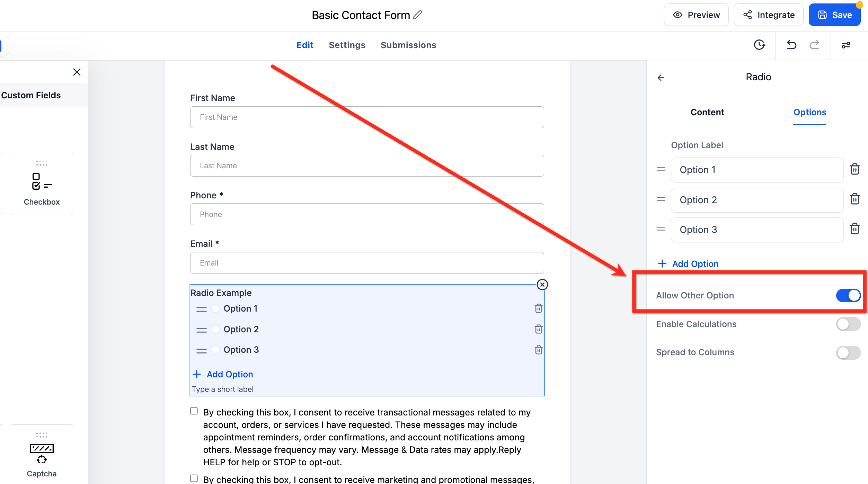The width and height of the screenshot is (868, 484).
Task: Grab drag handle beside Option 3 label field
Action: click(661, 229)
